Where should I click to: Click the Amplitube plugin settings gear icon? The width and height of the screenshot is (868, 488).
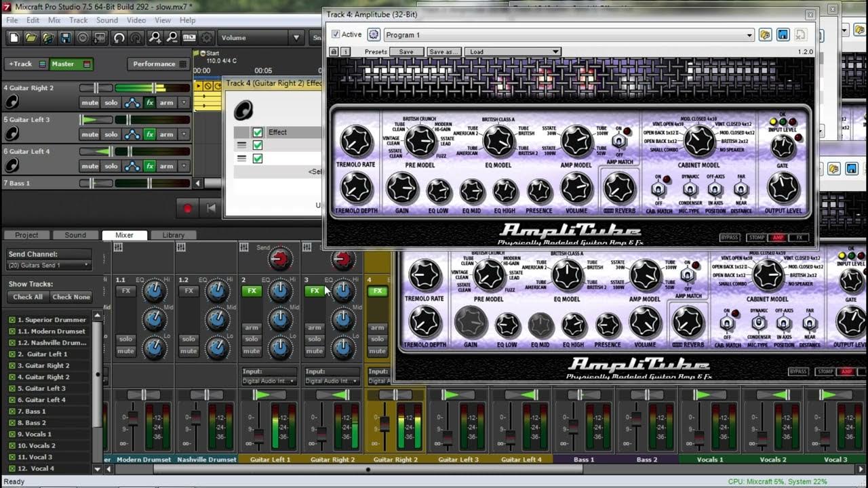pos(374,35)
